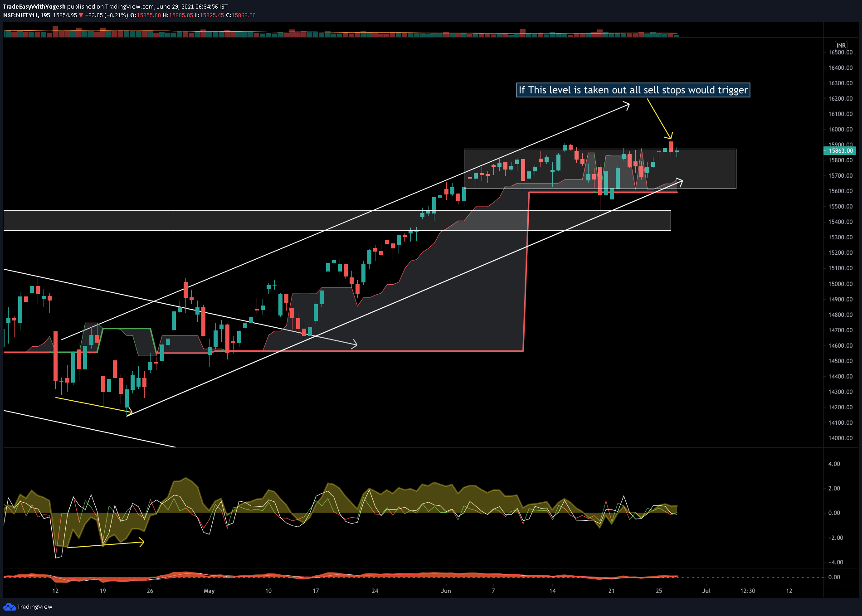Click the 2.00 oscillator scale label
Viewport: 862px width, 616px height.
pos(834,488)
